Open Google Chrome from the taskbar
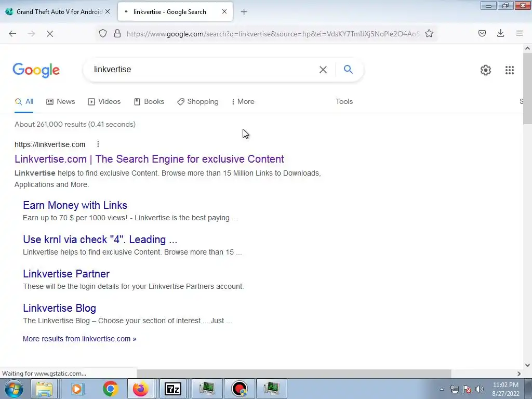This screenshot has height=399, width=532. coord(110,389)
